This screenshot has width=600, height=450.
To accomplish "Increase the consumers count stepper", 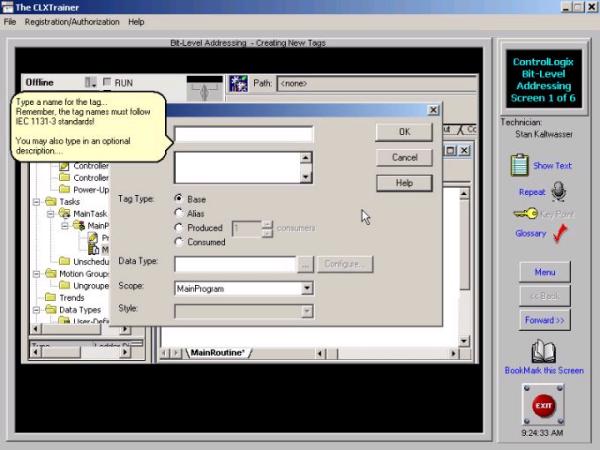I will (x=267, y=224).
